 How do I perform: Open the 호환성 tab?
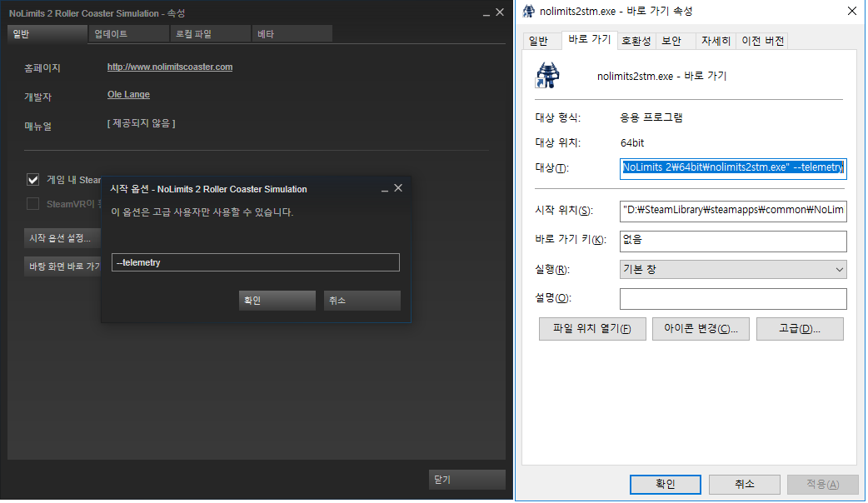636,41
